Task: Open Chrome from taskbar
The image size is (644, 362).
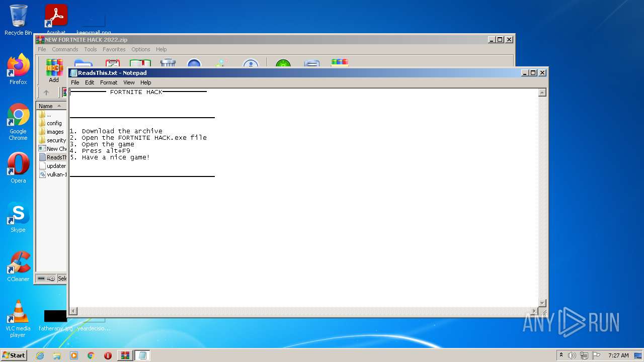Action: [x=91, y=355]
